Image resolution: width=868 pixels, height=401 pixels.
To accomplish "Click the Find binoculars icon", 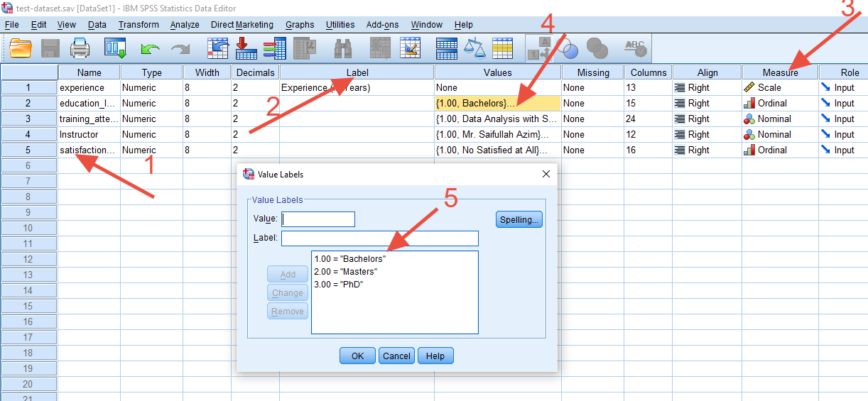I will click(344, 48).
